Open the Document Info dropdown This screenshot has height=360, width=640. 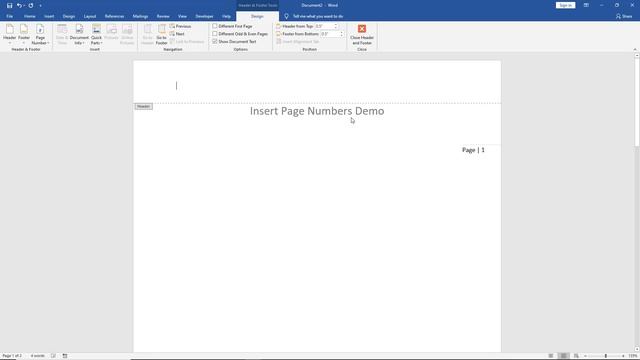click(x=79, y=34)
